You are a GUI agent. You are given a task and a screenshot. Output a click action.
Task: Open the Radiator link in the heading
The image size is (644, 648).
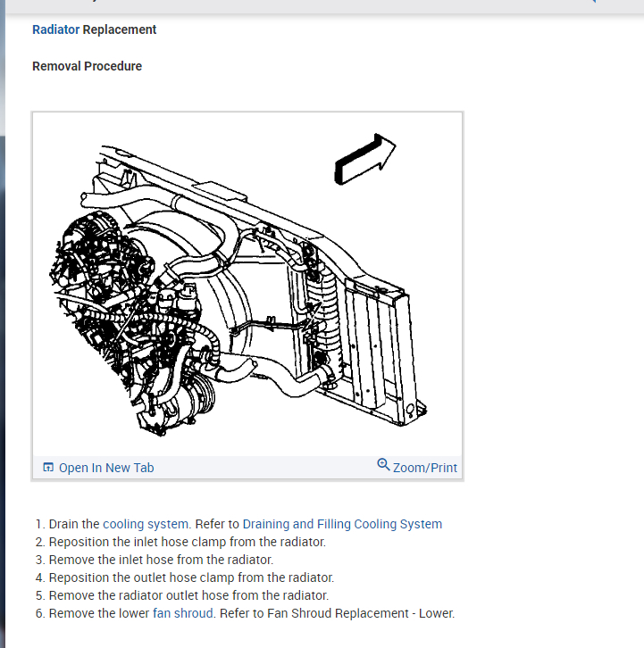pyautogui.click(x=56, y=29)
